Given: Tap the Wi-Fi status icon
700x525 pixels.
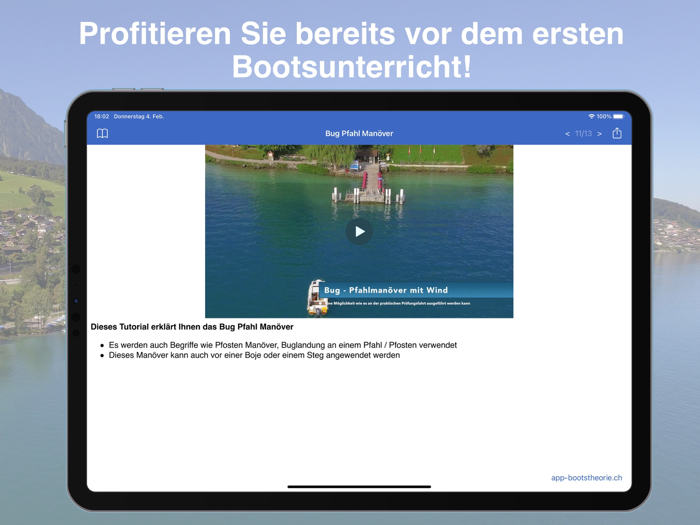Looking at the screenshot, I should [x=592, y=117].
